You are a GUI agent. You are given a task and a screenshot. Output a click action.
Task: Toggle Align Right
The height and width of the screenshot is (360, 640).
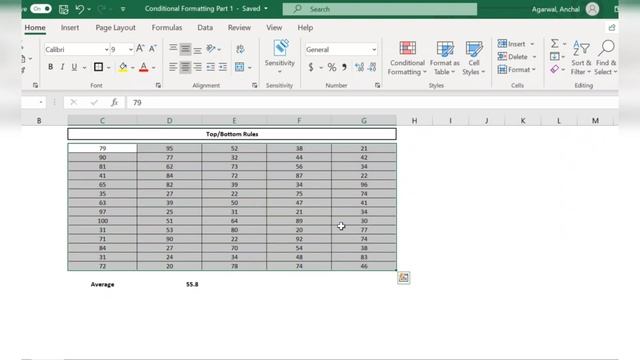[198, 67]
